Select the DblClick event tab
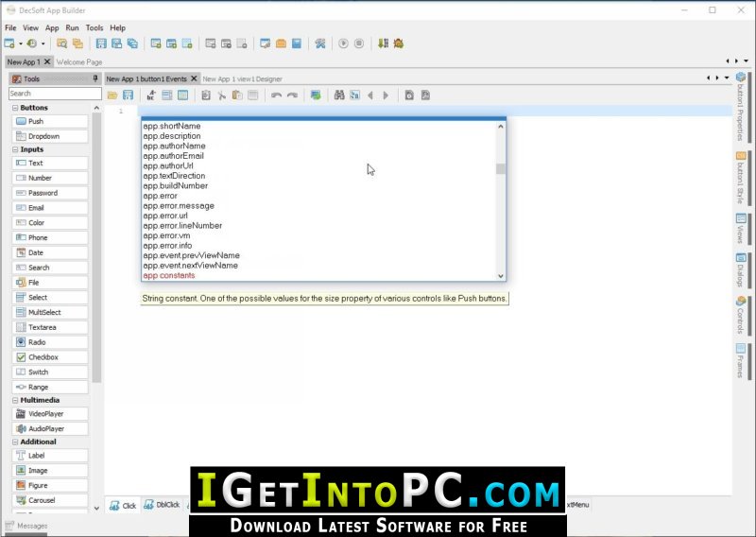 (x=162, y=505)
